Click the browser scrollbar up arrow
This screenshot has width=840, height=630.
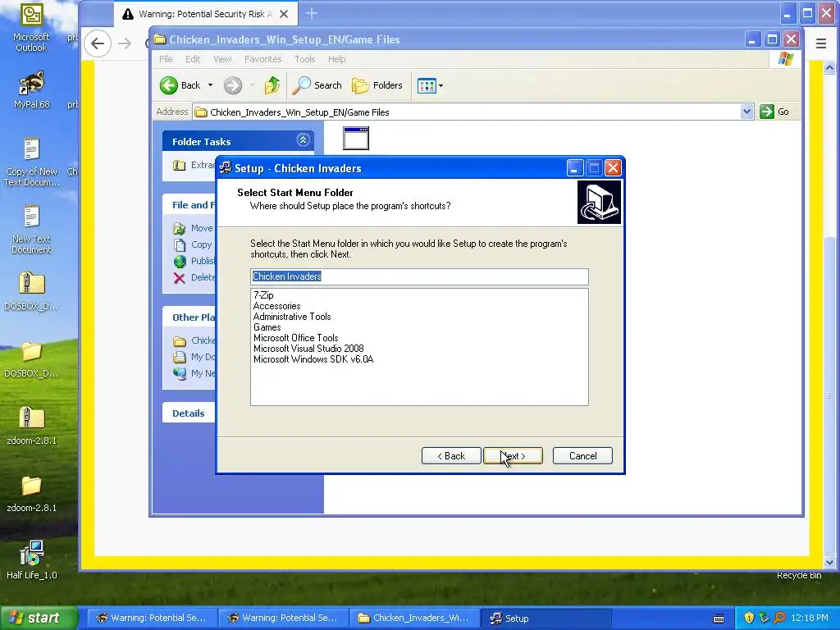point(829,67)
